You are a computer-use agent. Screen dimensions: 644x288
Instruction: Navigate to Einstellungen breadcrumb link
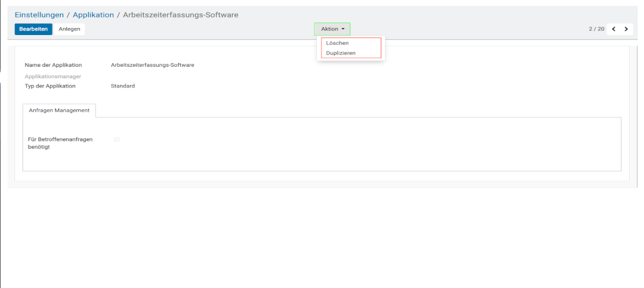point(39,14)
